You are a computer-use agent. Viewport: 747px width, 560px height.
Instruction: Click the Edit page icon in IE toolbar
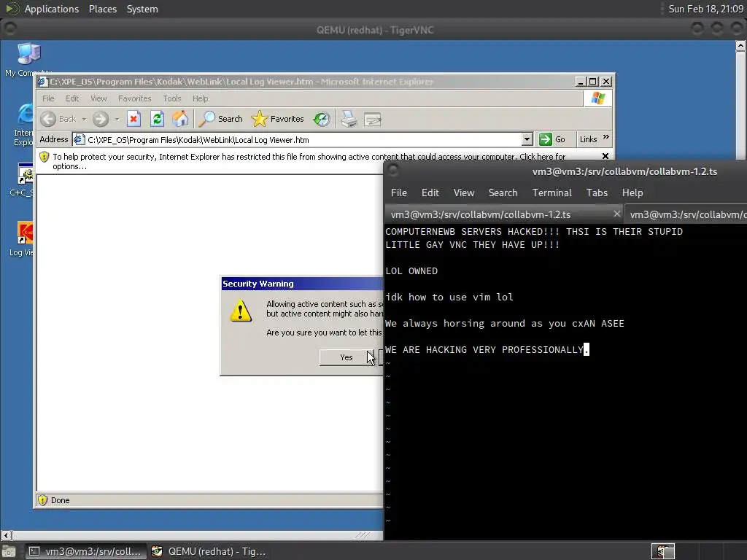373,119
